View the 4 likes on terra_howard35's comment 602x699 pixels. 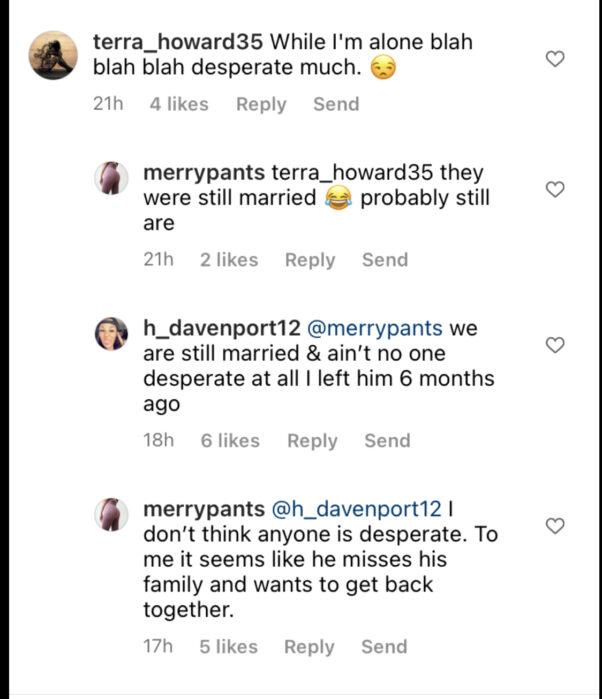(x=179, y=104)
